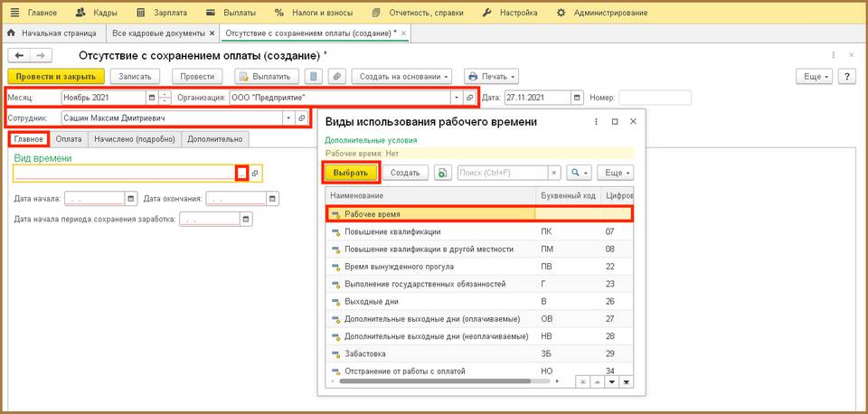Open the calendar for the Месяц field
The width and height of the screenshot is (868, 414).
click(x=152, y=98)
